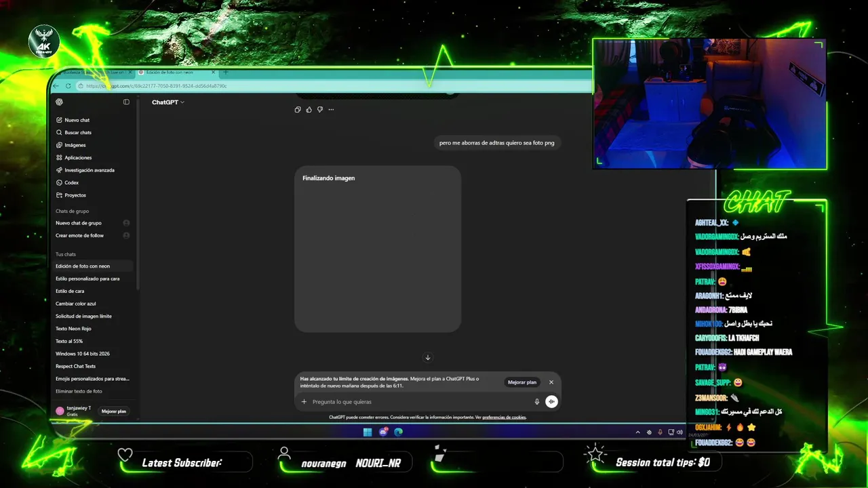Viewport: 868px width, 488px height.
Task: Click the thumbs-down icon on the response
Action: [320, 110]
